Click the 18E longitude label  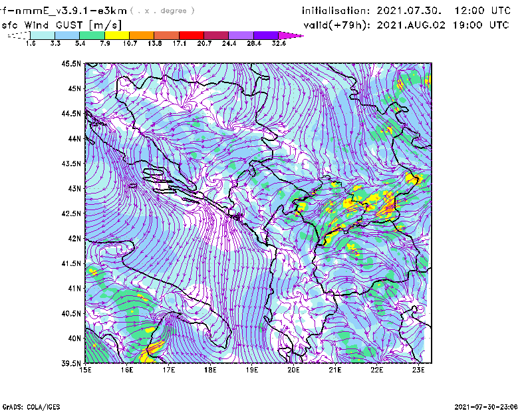210,370
